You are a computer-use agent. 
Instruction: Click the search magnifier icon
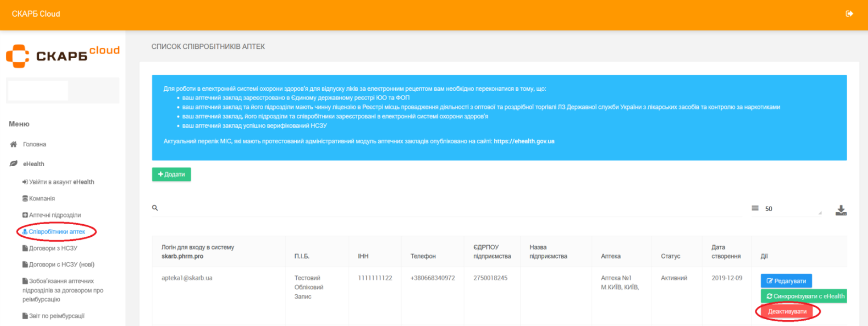tap(155, 208)
